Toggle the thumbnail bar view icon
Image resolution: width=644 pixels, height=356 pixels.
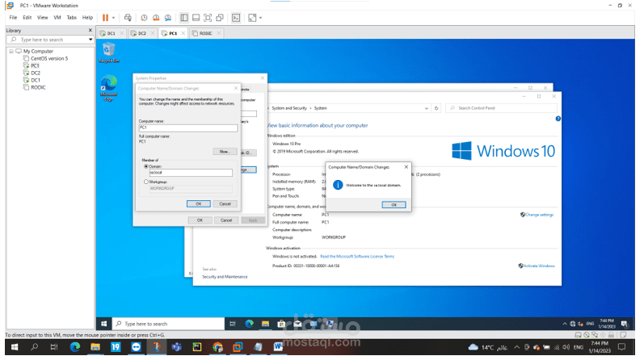[x=196, y=18]
